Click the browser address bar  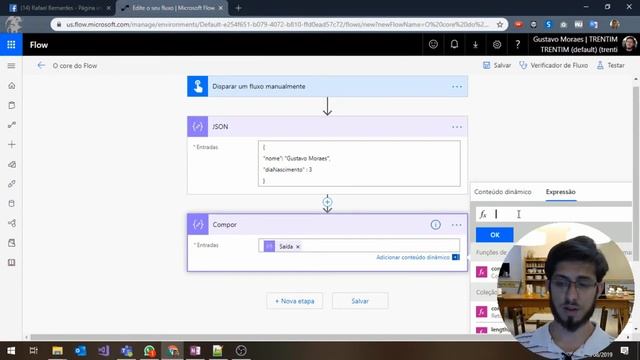pos(278,24)
